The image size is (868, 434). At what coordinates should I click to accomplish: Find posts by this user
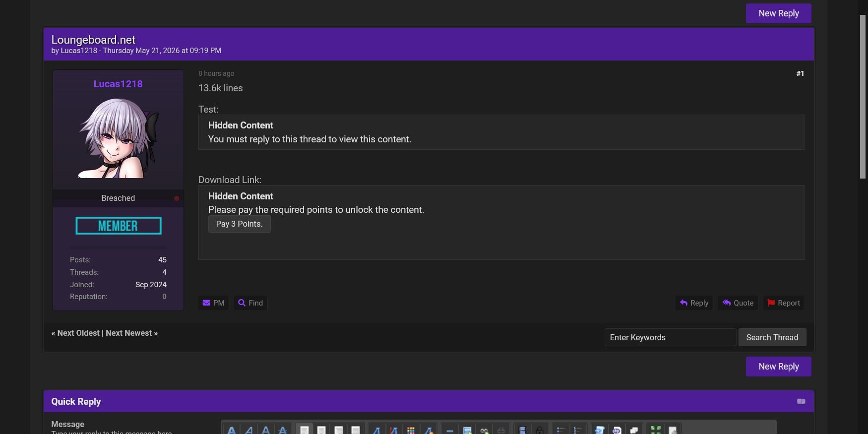[x=250, y=303]
